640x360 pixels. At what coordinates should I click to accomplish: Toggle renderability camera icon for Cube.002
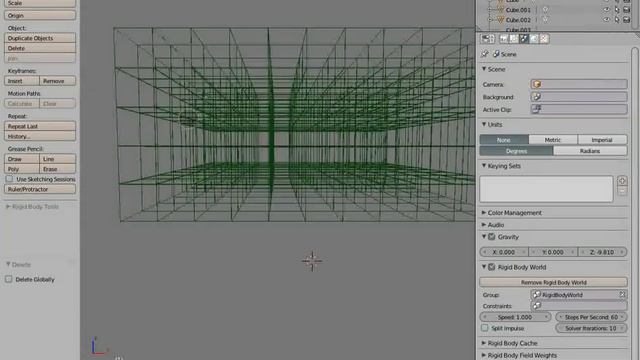click(627, 20)
